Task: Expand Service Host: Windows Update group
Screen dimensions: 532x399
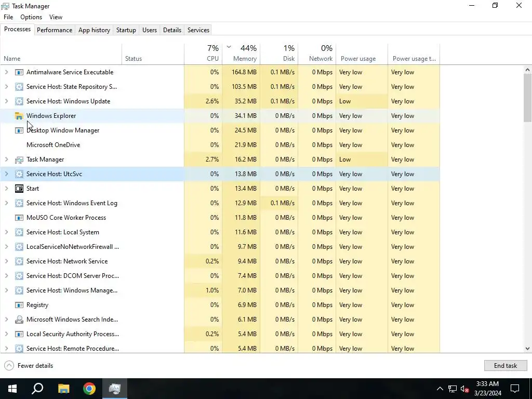Action: tap(6, 101)
